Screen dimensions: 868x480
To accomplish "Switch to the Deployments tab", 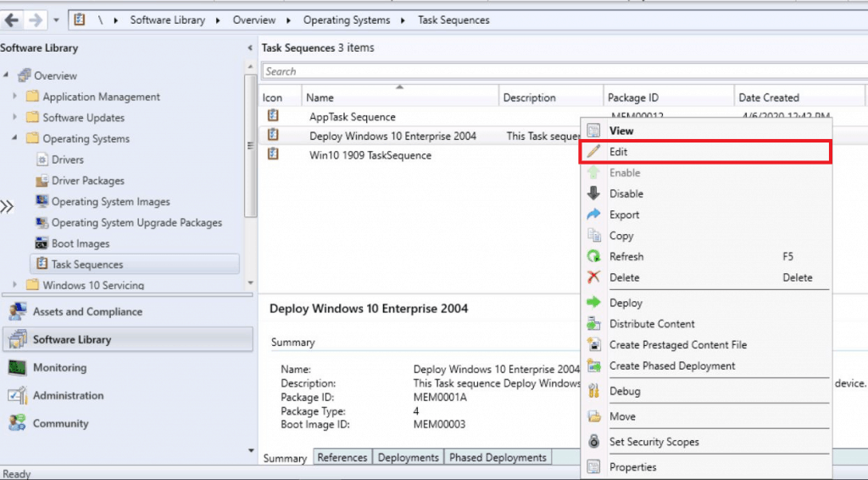I will coord(408,457).
